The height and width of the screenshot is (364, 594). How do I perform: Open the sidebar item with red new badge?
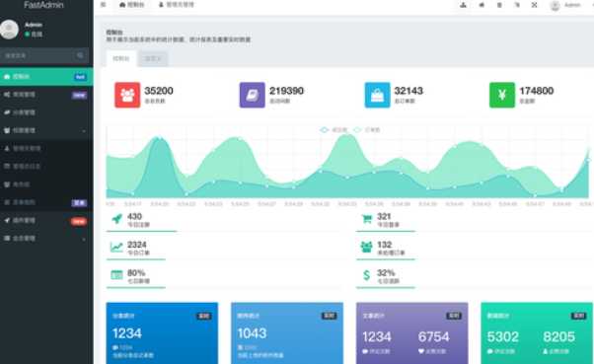pyautogui.click(x=46, y=220)
